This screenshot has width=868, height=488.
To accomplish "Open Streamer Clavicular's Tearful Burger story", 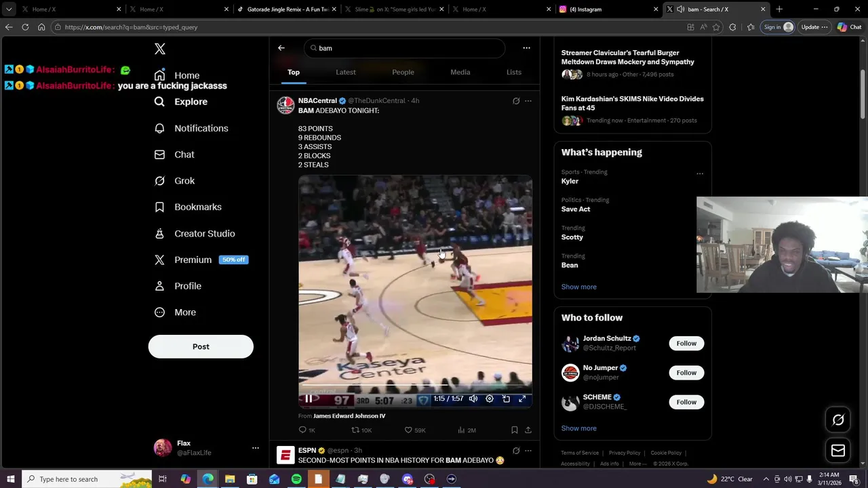I will [x=628, y=57].
